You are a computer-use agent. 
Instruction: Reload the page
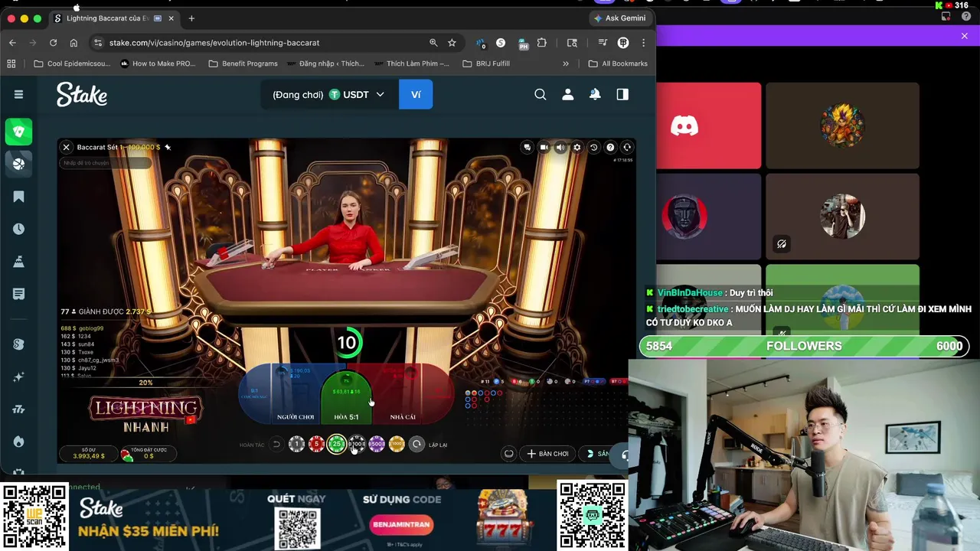pyautogui.click(x=53, y=43)
